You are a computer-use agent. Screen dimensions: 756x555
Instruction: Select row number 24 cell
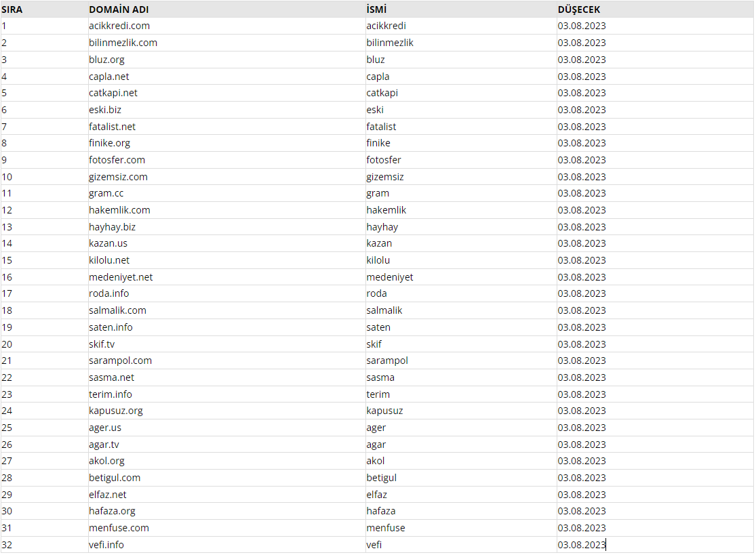(44, 411)
